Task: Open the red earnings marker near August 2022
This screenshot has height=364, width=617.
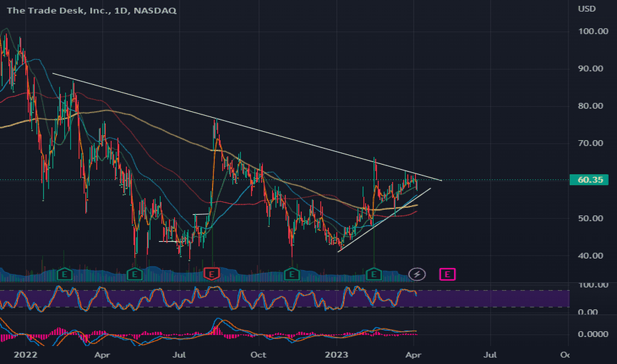Action: click(x=211, y=274)
